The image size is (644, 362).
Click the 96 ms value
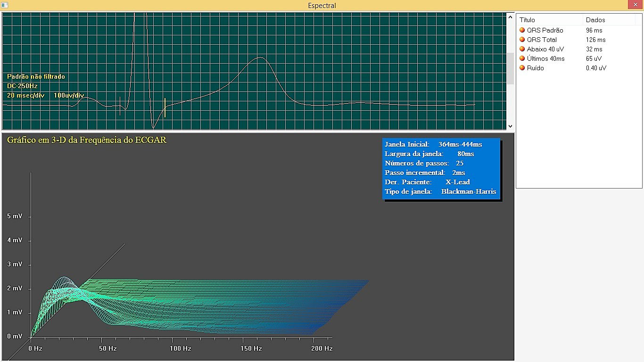coord(594,30)
